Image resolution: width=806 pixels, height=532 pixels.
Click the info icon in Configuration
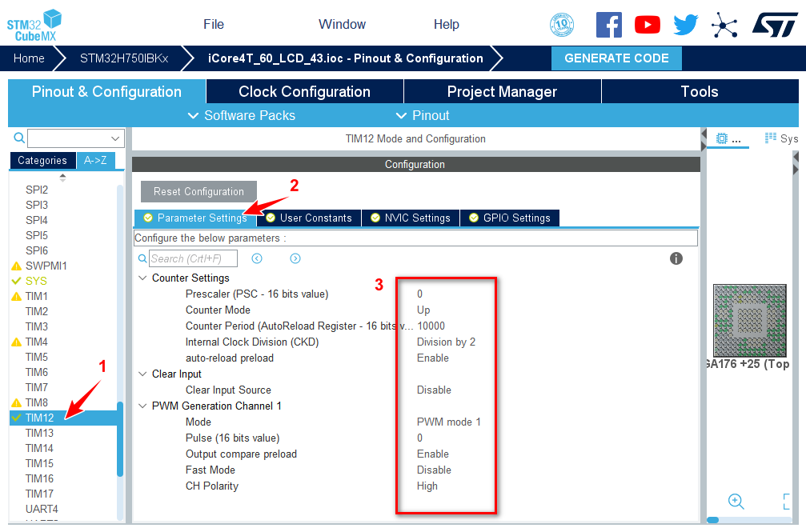tap(676, 258)
